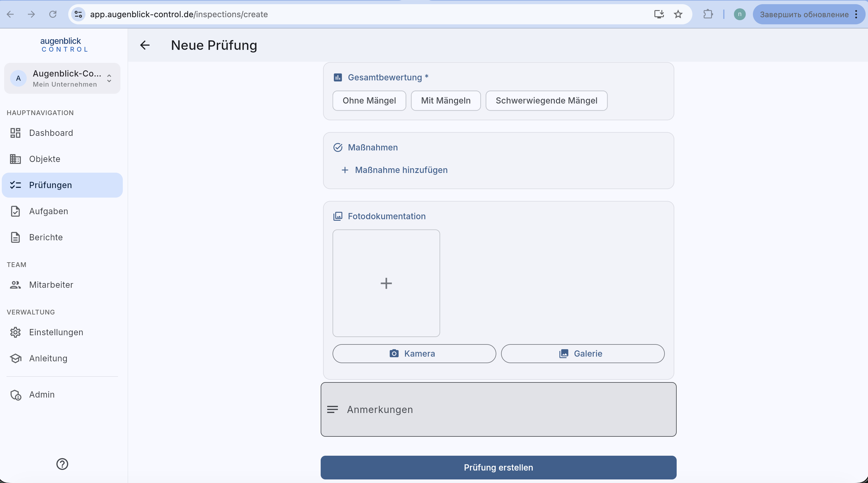Open the browser extensions puzzle icon

tap(708, 14)
